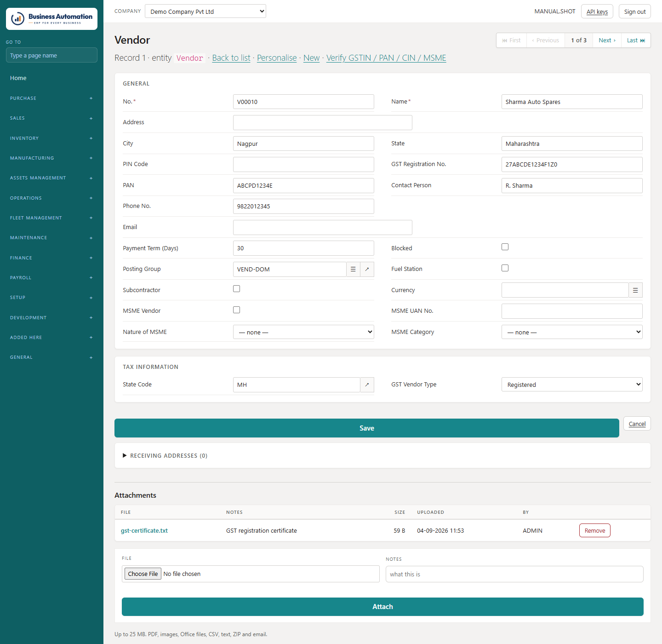Open State Code record arrow icon

367,385
